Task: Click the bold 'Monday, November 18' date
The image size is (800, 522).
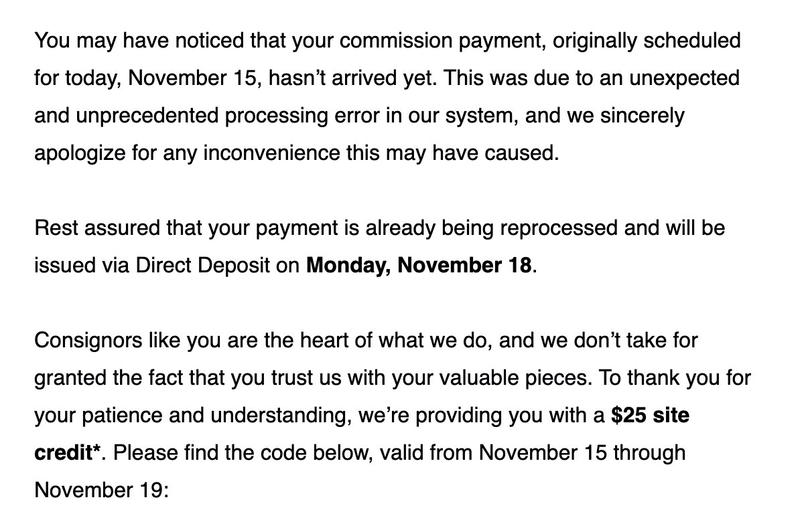Action: coord(419,267)
